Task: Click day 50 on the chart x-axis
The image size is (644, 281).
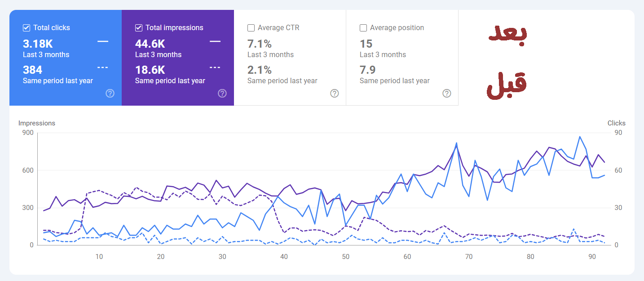Action: tap(345, 257)
